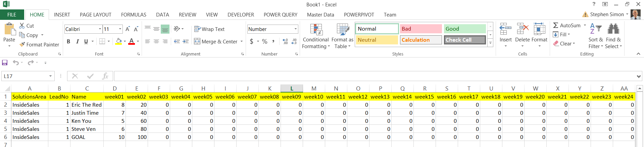Screen dimensions: 644x147
Task: Click the Format Painter brush icon
Action: click(x=22, y=44)
